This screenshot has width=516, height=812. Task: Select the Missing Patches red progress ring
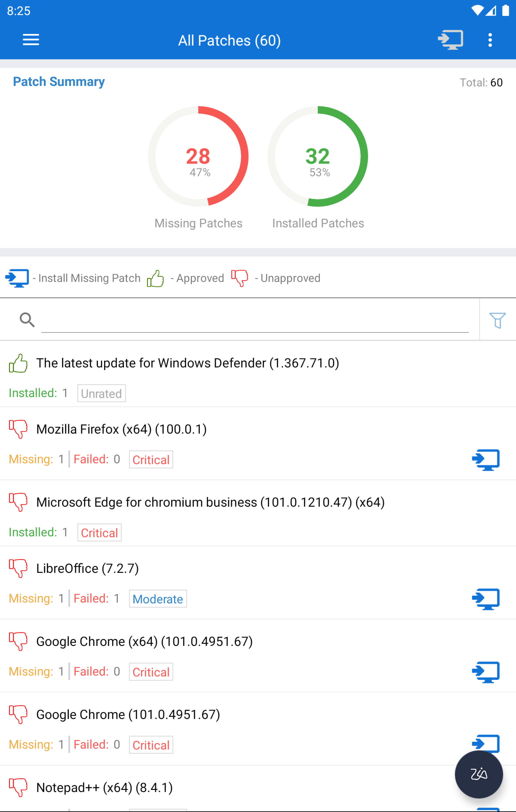point(198,156)
